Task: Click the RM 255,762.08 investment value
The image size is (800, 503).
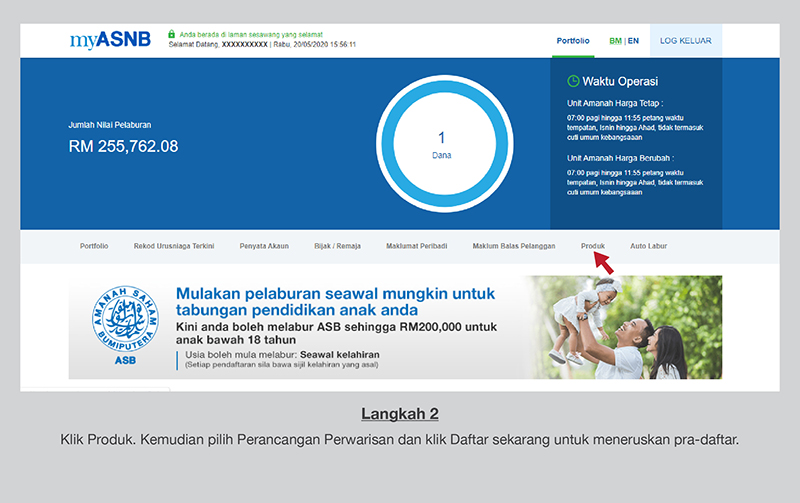Action: [123, 146]
